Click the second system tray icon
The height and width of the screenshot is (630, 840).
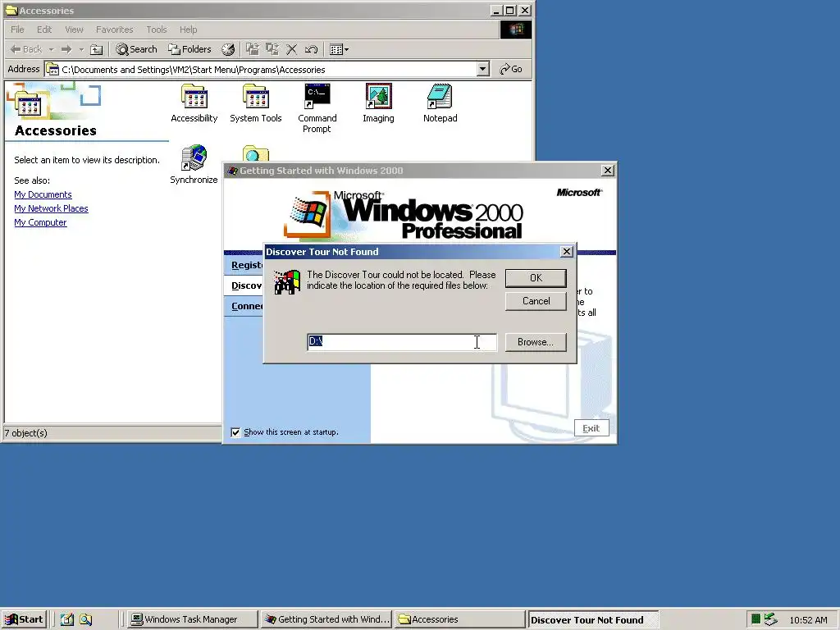pos(770,619)
